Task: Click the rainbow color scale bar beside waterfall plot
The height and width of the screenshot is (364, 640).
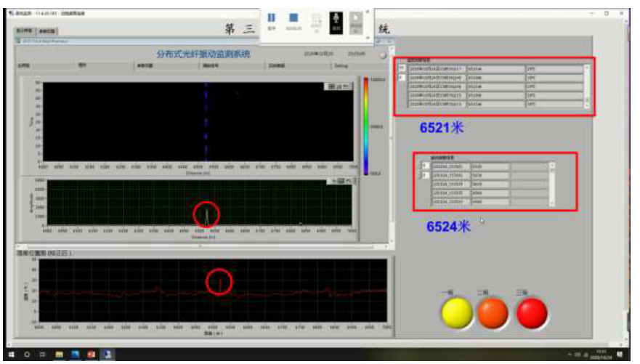Action: (x=365, y=126)
